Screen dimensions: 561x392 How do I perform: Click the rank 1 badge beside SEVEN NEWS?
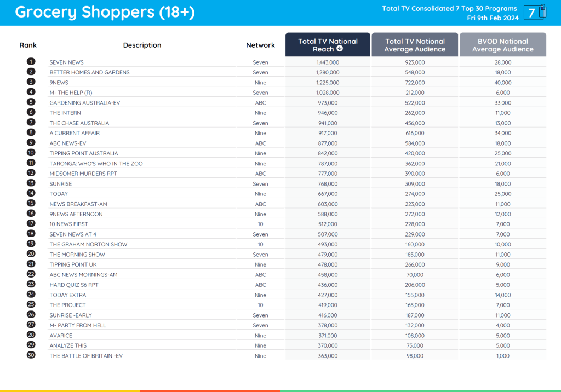[30, 62]
